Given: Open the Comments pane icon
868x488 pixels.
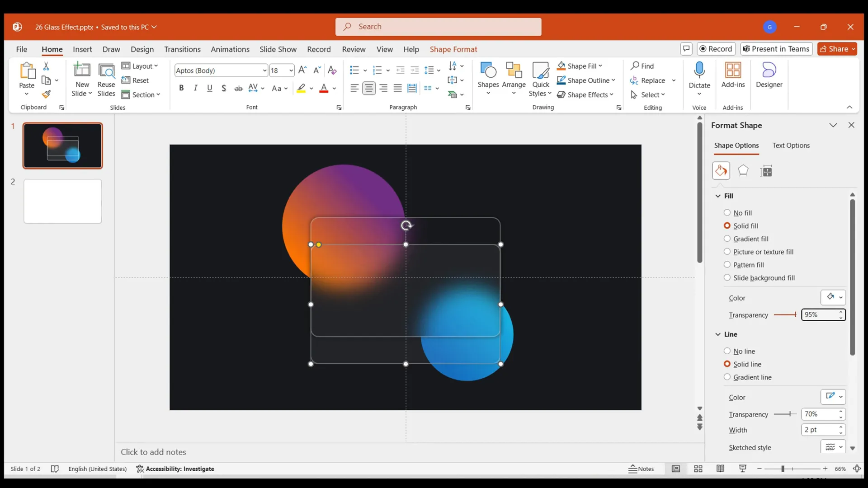Looking at the screenshot, I should pos(686,49).
